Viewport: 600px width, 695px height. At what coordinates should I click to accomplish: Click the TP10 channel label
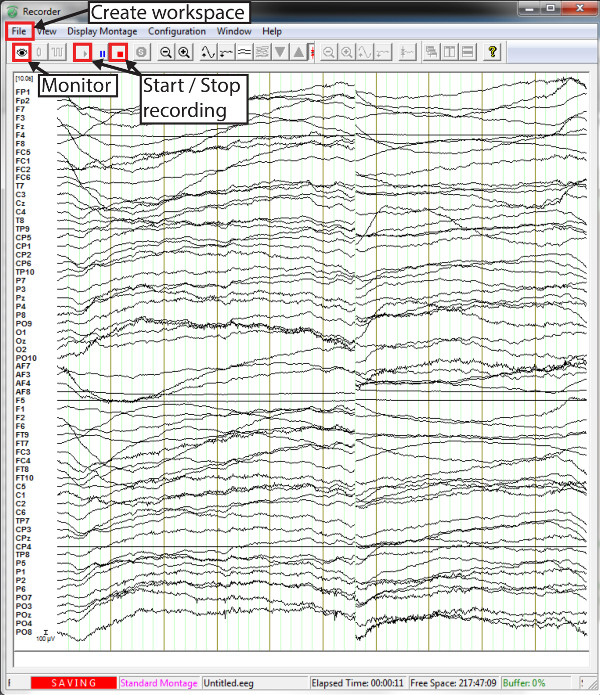click(25, 272)
